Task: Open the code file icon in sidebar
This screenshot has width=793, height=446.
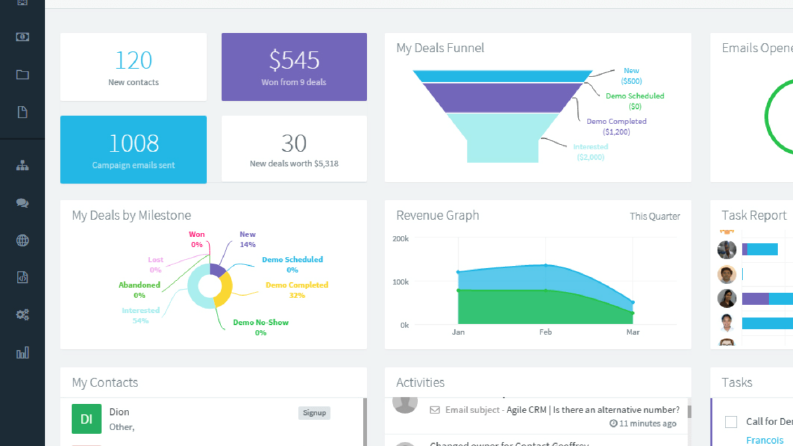Action: click(22, 277)
